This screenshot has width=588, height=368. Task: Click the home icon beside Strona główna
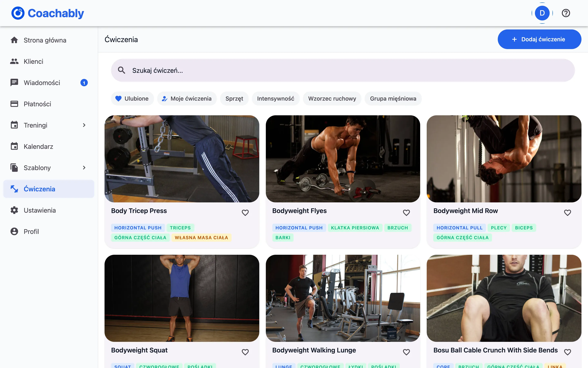(14, 40)
